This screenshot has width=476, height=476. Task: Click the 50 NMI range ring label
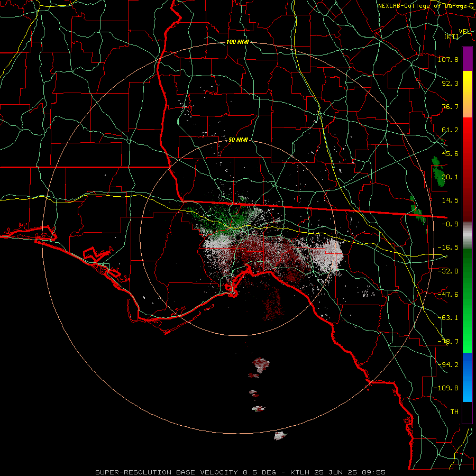tap(237, 140)
